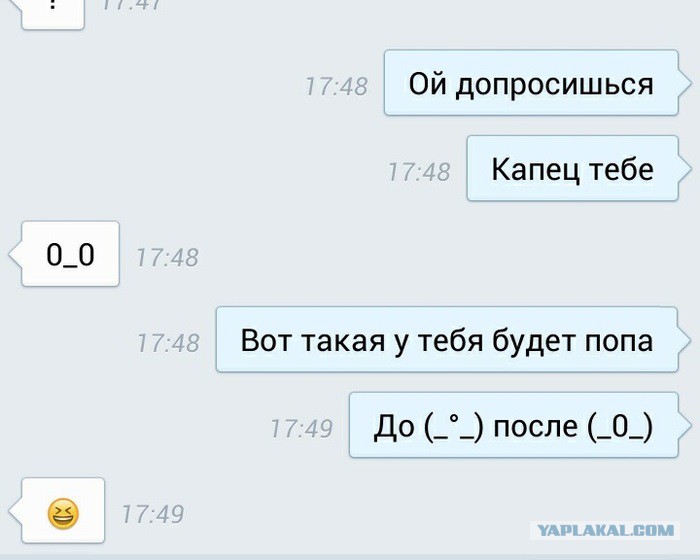Viewport: 700px width, 560px height.
Task: Click the 17:48 timestamp beside 'Вот такая' message
Action: click(x=168, y=343)
